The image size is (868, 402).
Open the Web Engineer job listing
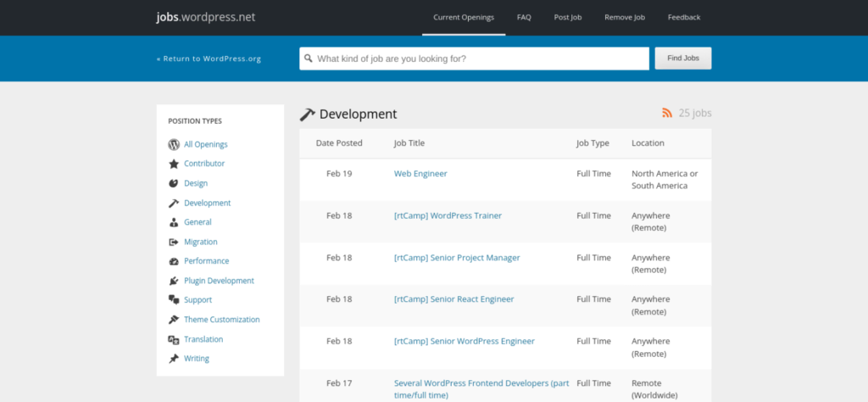pyautogui.click(x=420, y=174)
